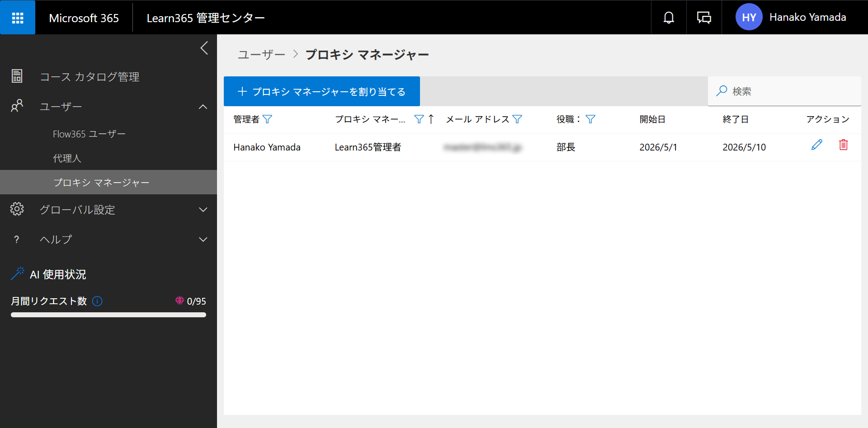
Task: Open the notifications bell
Action: 669,18
